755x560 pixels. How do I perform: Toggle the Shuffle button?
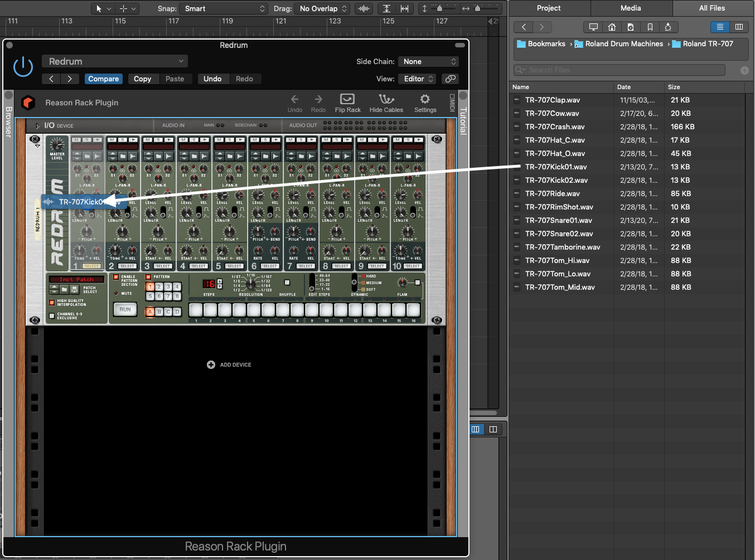(x=287, y=283)
